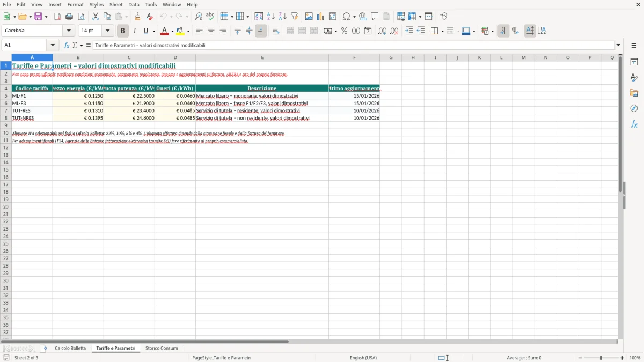The width and height of the screenshot is (644, 362).
Task: Toggle Bold formatting
Action: click(x=122, y=31)
